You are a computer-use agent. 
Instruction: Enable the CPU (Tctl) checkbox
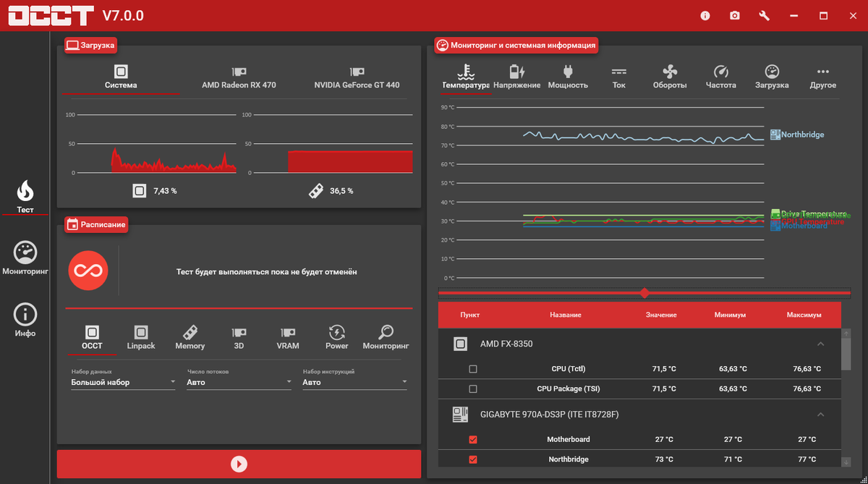473,369
